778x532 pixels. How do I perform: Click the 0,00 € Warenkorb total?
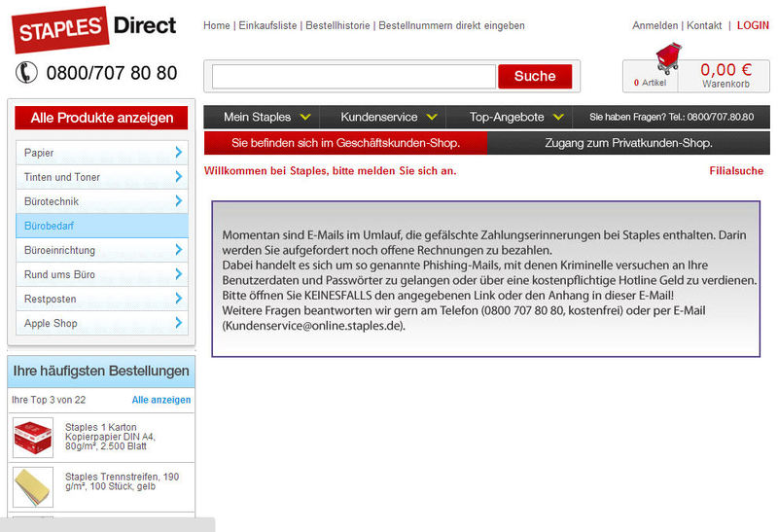(725, 76)
